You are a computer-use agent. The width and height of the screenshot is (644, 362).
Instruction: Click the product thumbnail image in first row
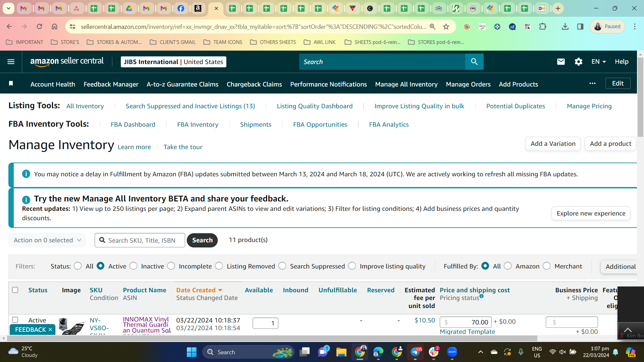click(x=71, y=326)
